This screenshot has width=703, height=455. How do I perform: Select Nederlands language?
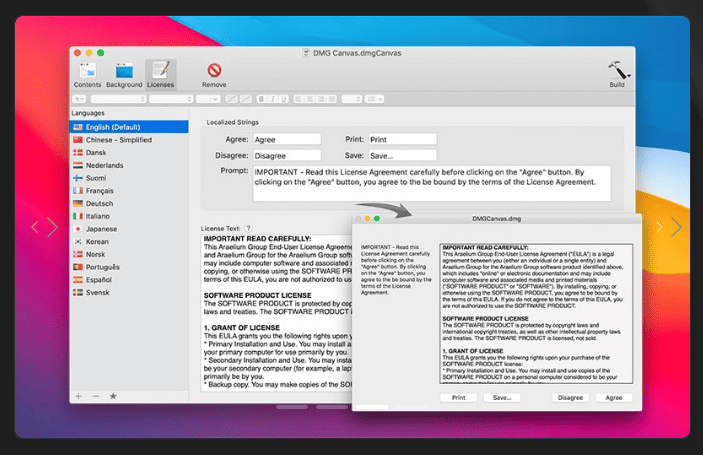[129, 165]
